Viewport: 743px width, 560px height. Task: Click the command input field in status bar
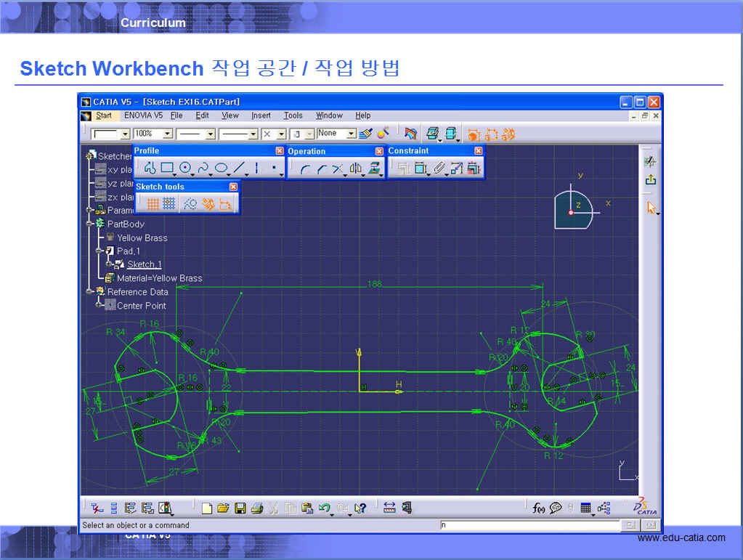coord(529,524)
